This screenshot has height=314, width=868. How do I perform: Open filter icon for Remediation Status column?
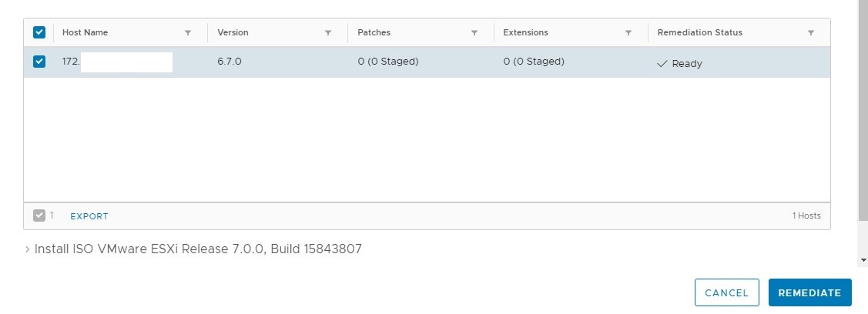coord(811,33)
